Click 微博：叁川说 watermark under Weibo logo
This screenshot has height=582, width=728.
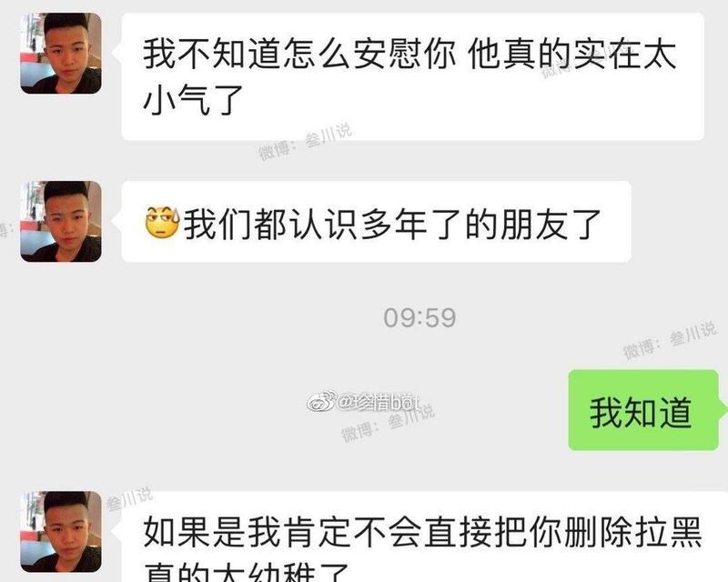click(389, 423)
